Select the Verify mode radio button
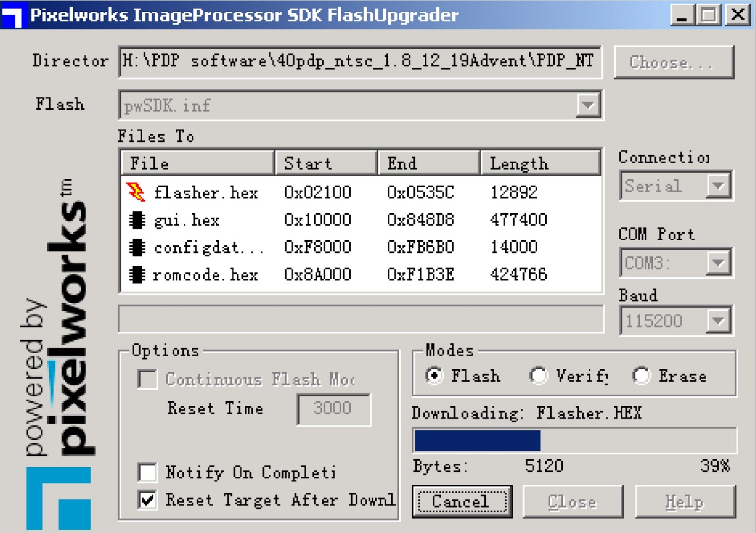This screenshot has height=533, width=756. coord(538,376)
